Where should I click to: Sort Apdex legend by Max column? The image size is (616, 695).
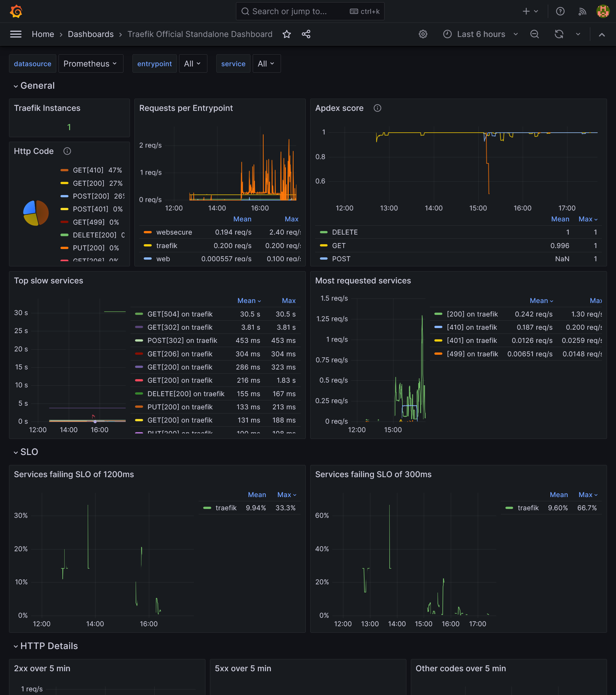[x=587, y=219]
